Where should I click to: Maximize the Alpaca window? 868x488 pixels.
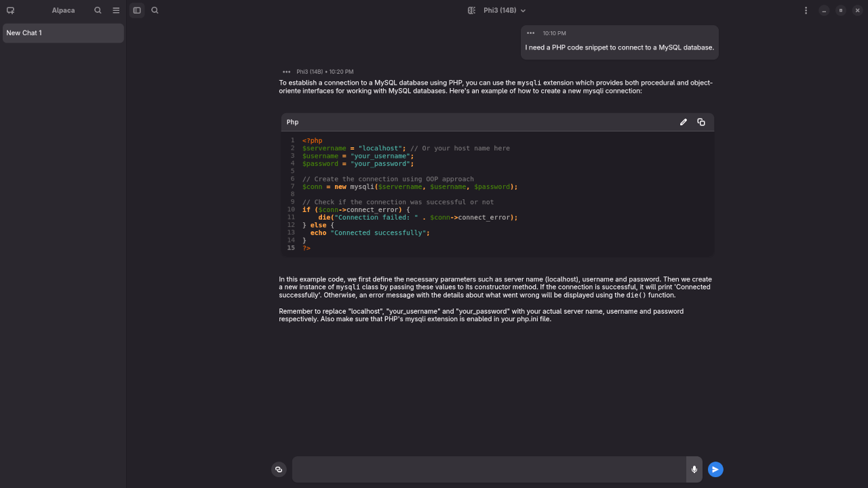point(841,10)
